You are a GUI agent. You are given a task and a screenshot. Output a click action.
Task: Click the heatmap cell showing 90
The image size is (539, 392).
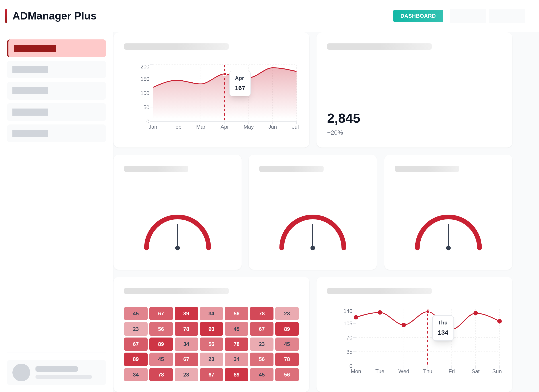coord(211,329)
